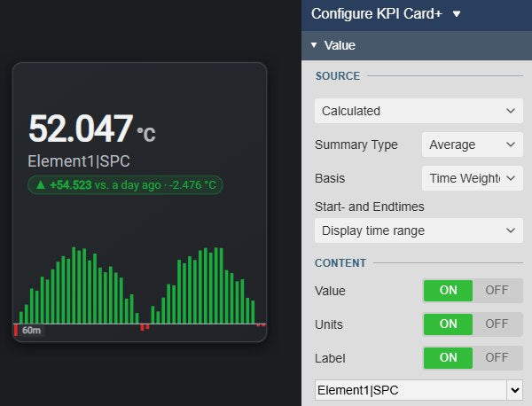Image resolution: width=532 pixels, height=406 pixels.
Task: Click the 52.047 value on KPI card
Action: [x=81, y=129]
